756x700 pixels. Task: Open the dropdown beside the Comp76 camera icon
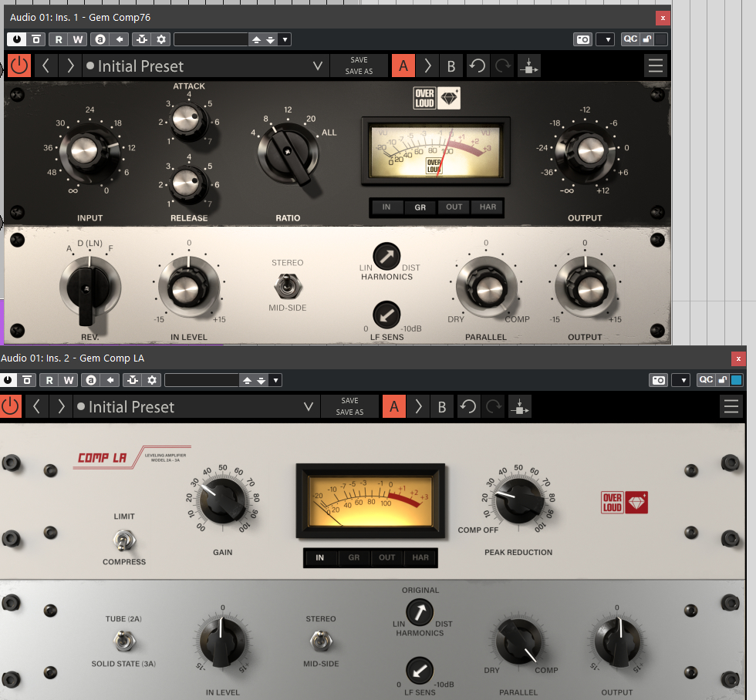pyautogui.click(x=606, y=39)
